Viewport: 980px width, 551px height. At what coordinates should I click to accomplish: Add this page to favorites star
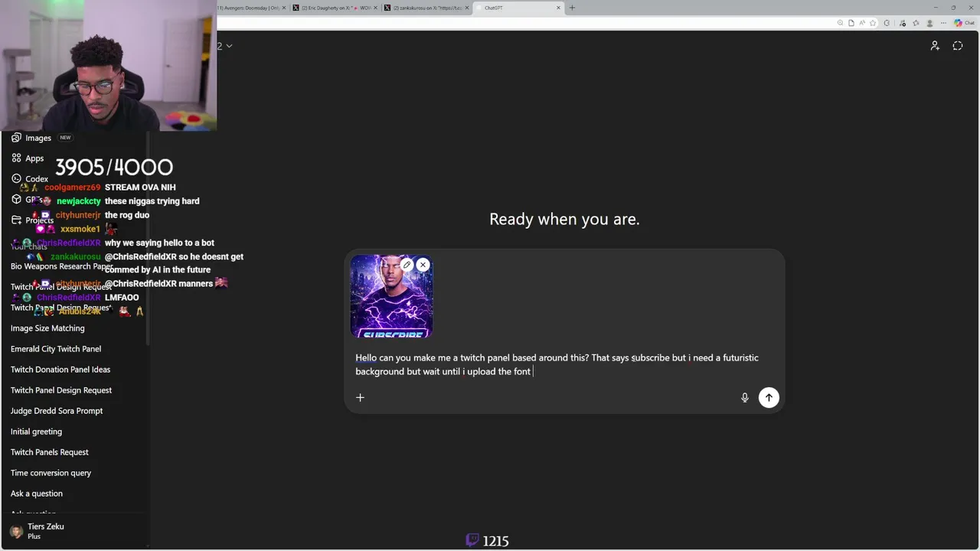[x=873, y=23]
